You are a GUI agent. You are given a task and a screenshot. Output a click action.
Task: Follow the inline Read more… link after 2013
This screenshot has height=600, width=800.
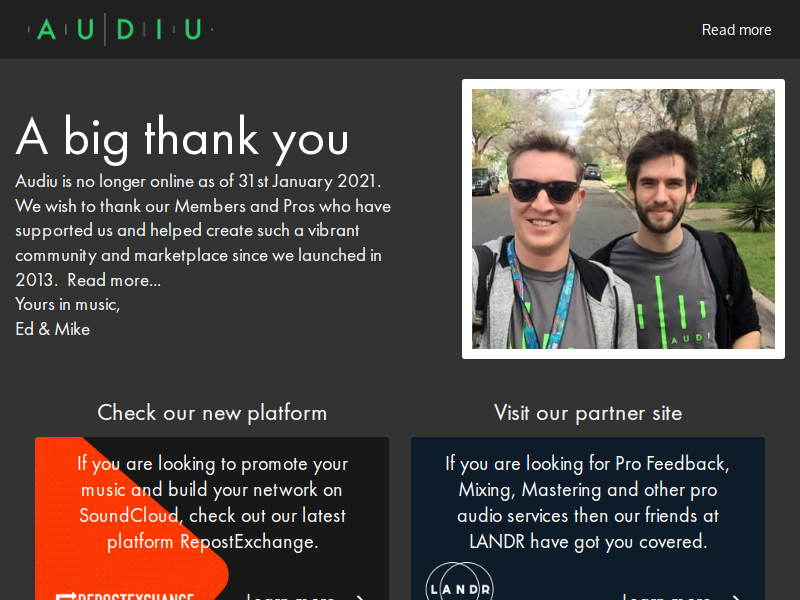pos(114,280)
